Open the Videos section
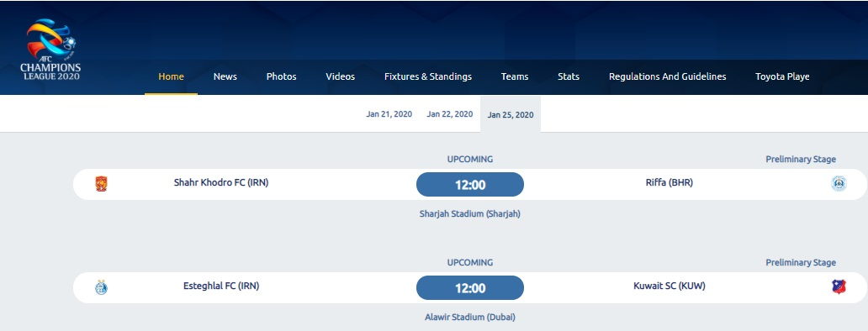868x331 pixels. (x=341, y=76)
